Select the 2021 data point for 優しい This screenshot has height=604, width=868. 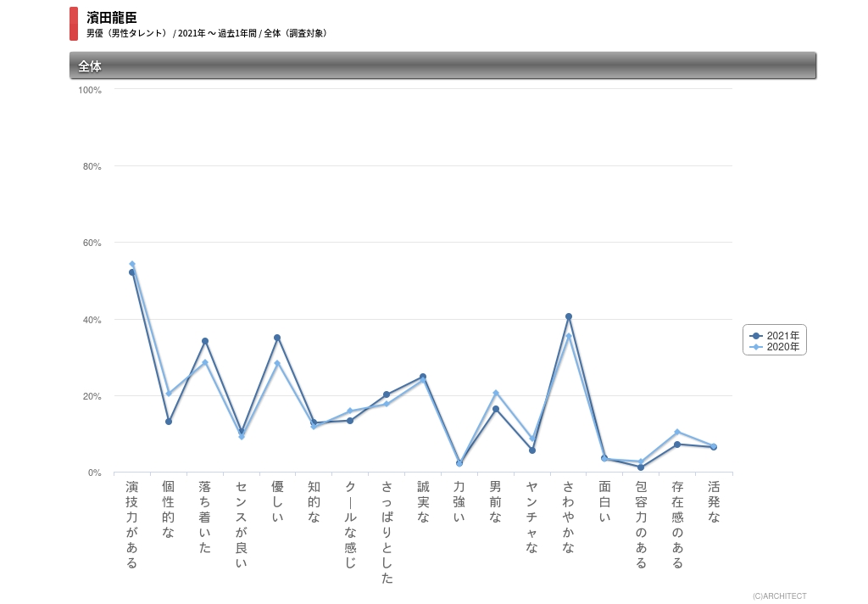coord(277,338)
